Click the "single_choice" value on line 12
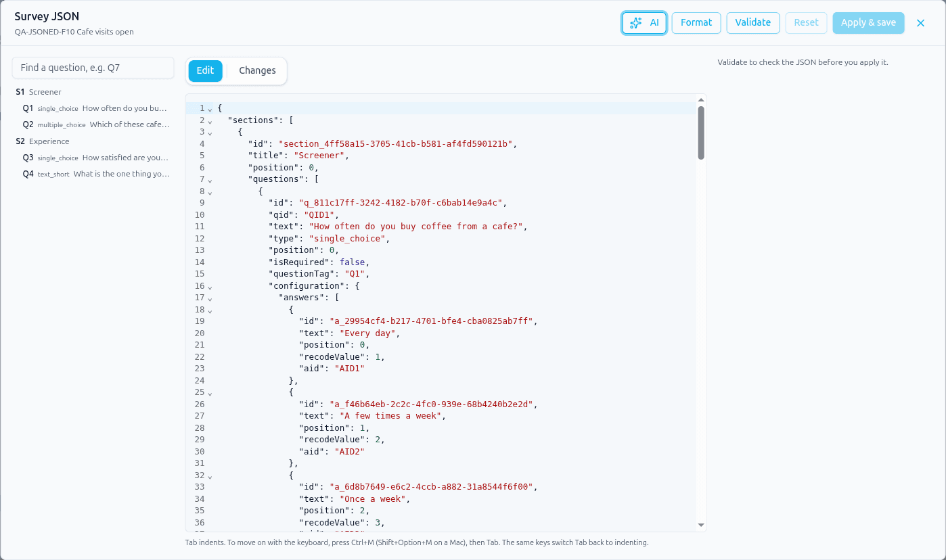946x560 pixels. coord(347,238)
